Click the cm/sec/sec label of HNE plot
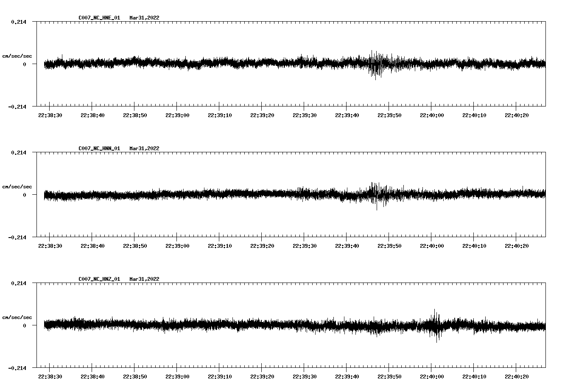The height and width of the screenshot is (392, 576). (17, 56)
